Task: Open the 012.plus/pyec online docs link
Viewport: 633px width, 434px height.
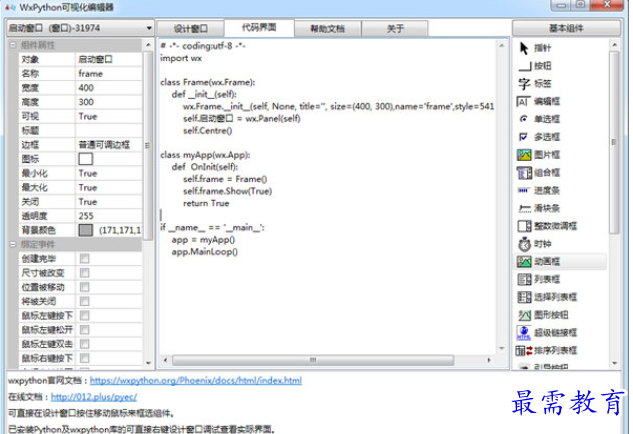Action: 94,397
